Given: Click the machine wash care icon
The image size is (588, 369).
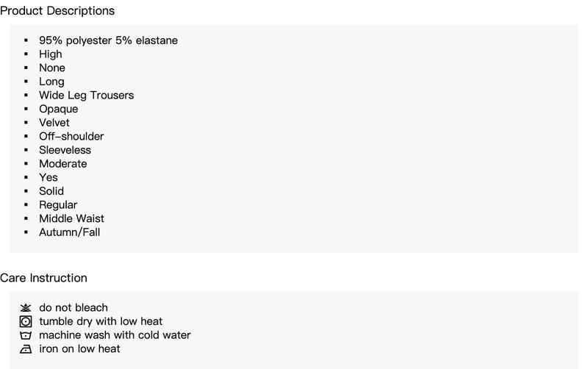Looking at the screenshot, I should click(x=26, y=335).
